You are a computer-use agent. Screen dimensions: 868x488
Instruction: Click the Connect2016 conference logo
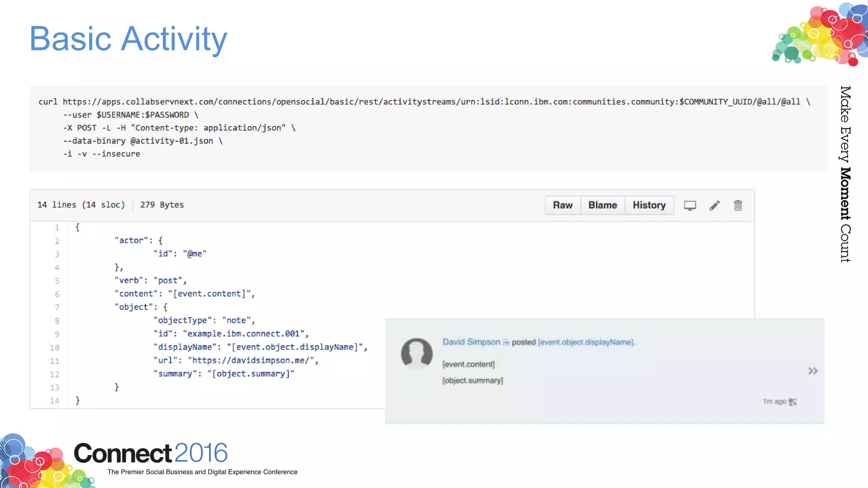pyautogui.click(x=150, y=453)
